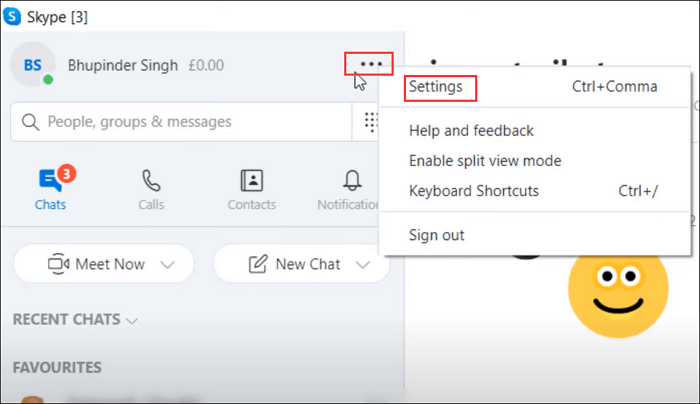The width and height of the screenshot is (700, 404).
Task: Open the Contacts tab icon
Action: tap(252, 180)
